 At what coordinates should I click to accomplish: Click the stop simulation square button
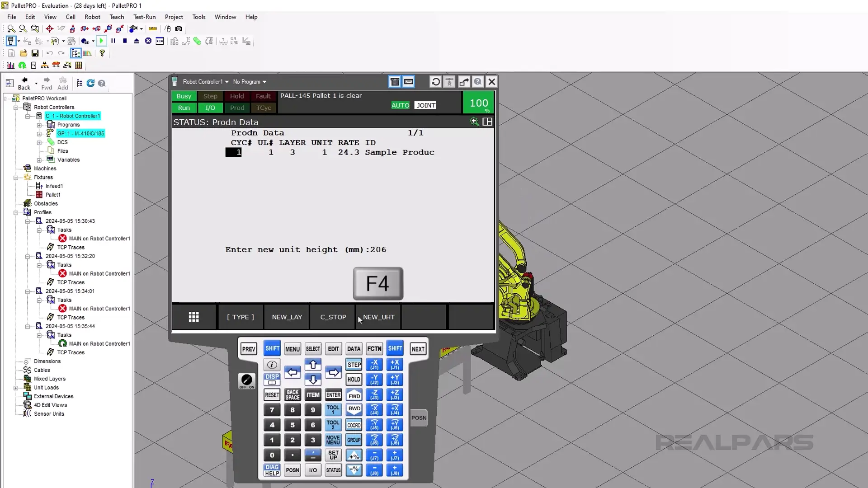[125, 41]
